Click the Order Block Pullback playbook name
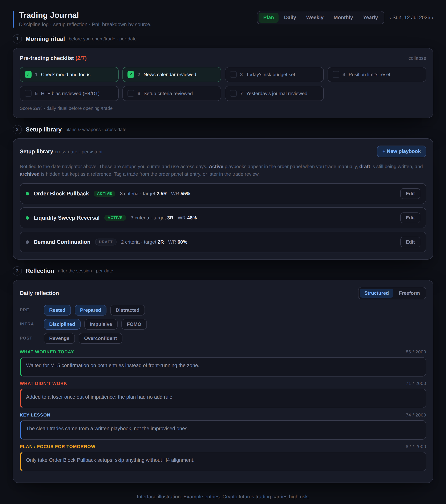 click(61, 194)
